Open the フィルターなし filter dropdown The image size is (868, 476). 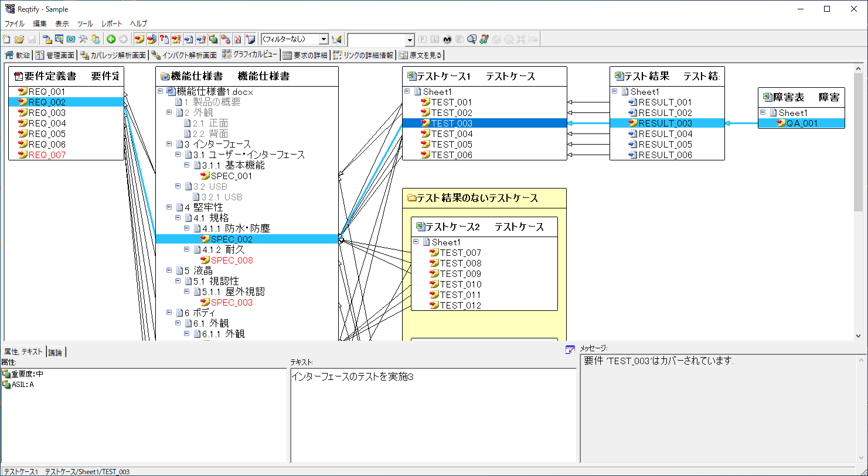point(323,39)
